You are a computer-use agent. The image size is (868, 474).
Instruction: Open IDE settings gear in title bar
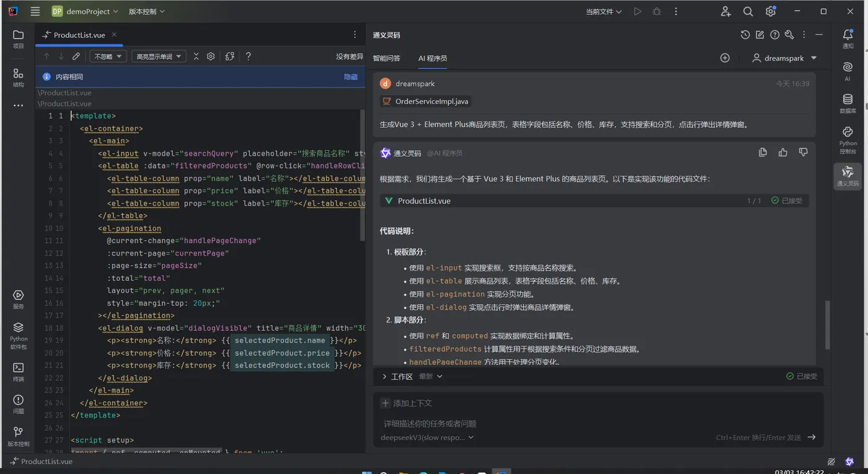click(x=771, y=11)
